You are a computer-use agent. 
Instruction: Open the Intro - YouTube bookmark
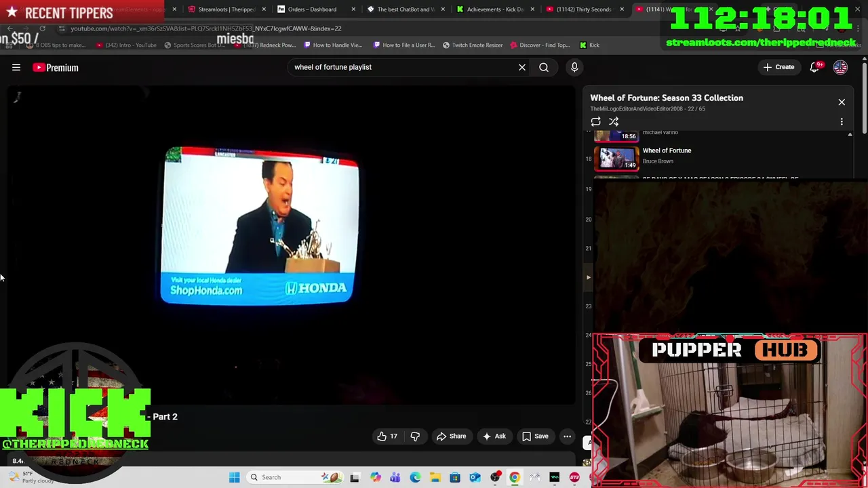(x=126, y=45)
